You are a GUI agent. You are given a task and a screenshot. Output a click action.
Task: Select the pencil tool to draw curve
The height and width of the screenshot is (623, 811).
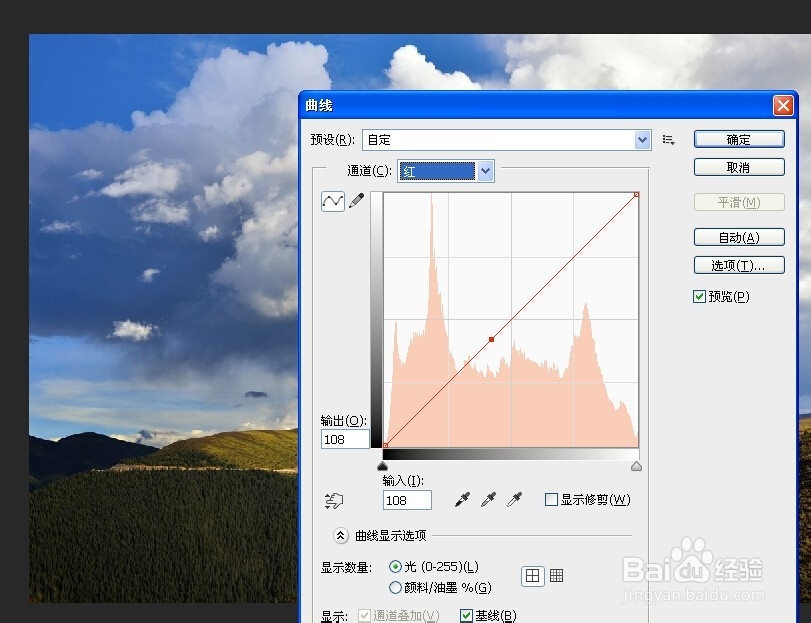pyautogui.click(x=356, y=200)
